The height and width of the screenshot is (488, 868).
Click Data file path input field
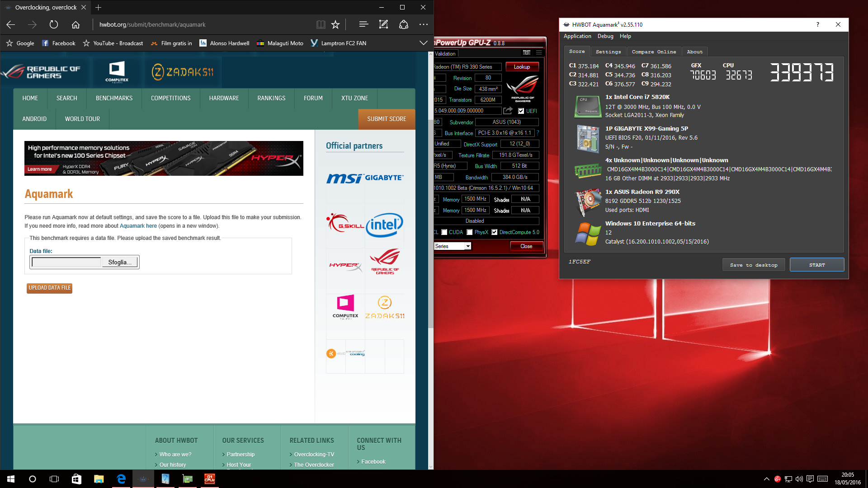[66, 262]
